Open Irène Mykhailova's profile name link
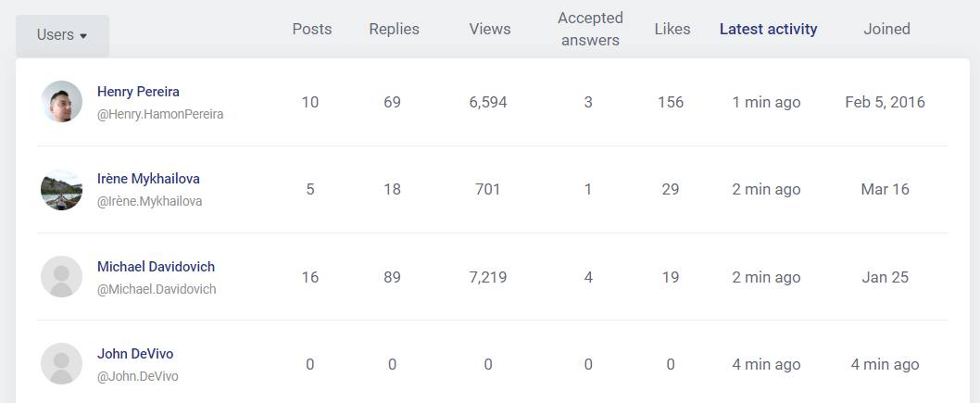This screenshot has height=403, width=980. pos(149,179)
